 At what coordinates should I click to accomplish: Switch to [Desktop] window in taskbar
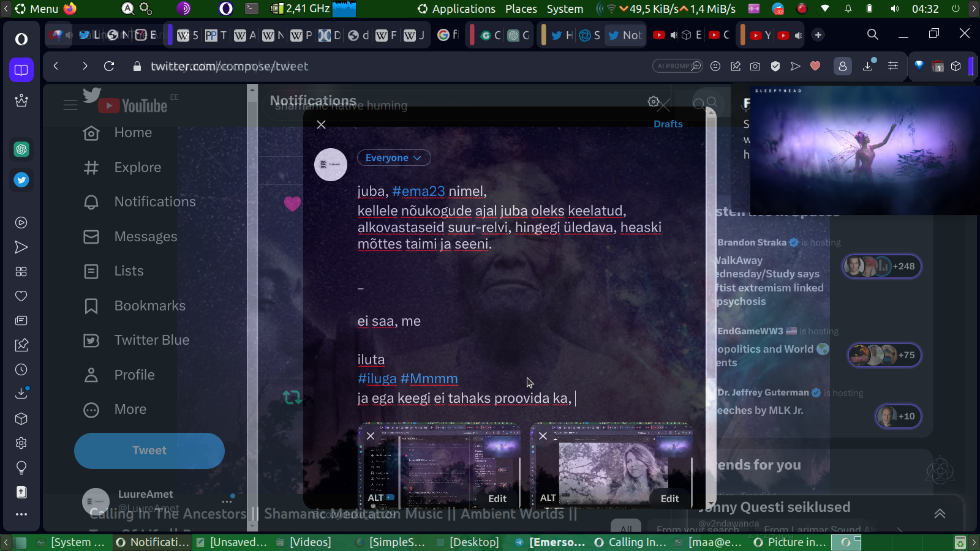coord(468,542)
